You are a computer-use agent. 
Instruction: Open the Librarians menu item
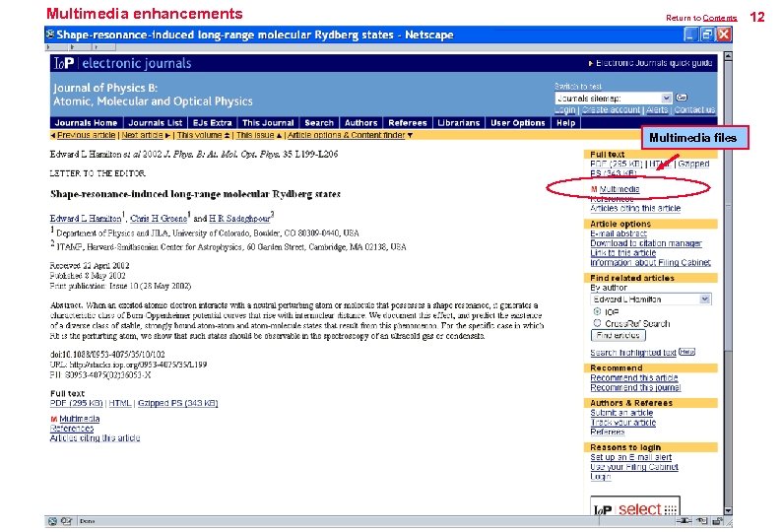458,123
